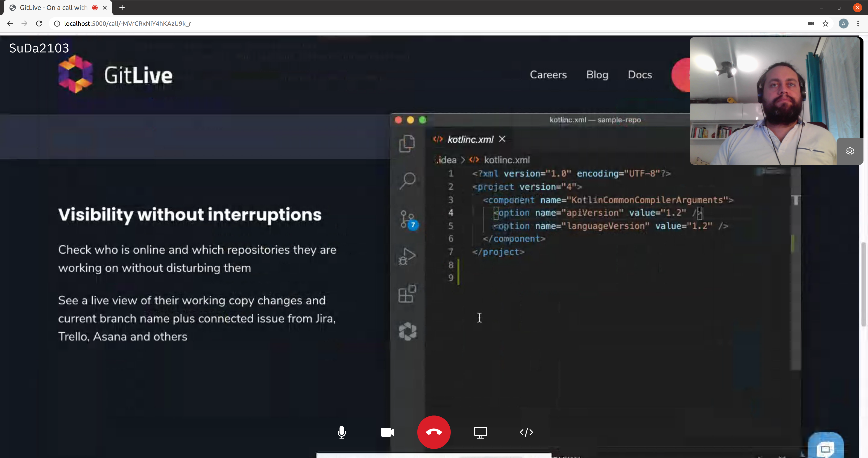This screenshot has width=868, height=458.
Task: Bookmark this page with the star icon
Action: point(825,24)
